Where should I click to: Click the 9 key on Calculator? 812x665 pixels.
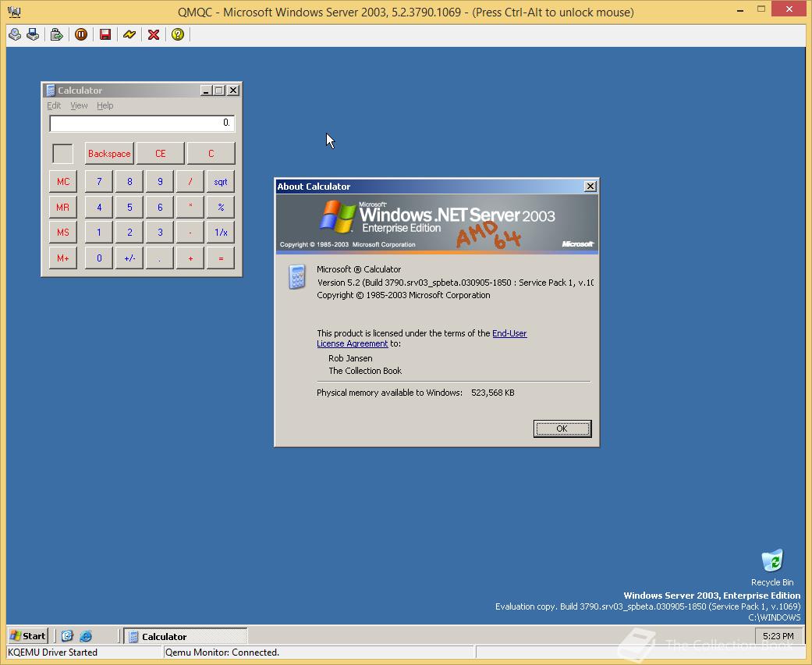(160, 181)
